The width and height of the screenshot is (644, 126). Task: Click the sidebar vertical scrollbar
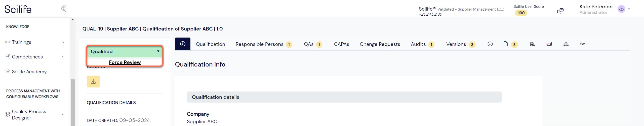coord(73,102)
